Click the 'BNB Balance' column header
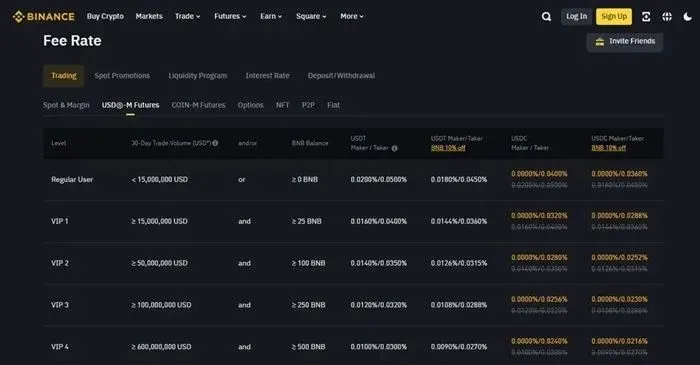This screenshot has height=365, width=700. click(x=310, y=143)
